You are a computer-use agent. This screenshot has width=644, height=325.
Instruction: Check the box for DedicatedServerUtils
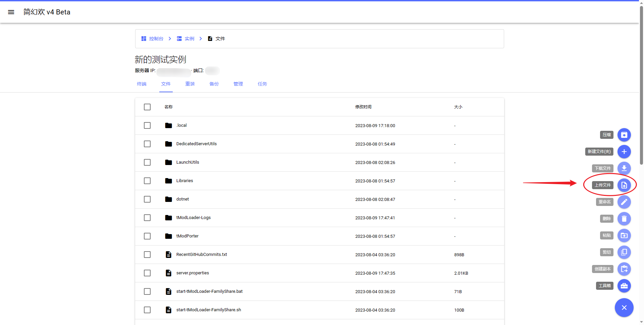point(147,144)
